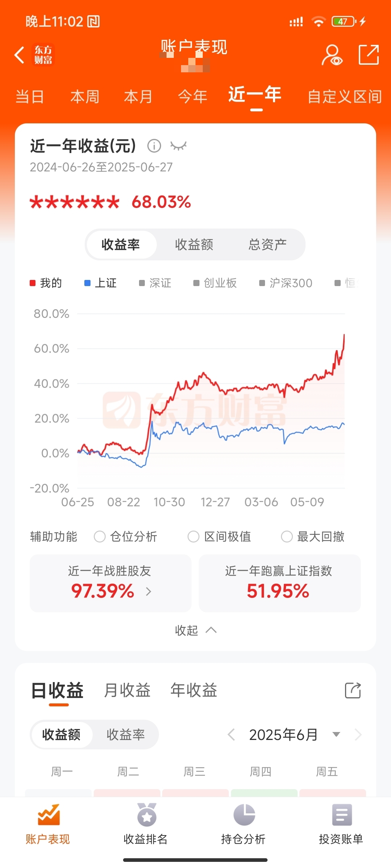The width and height of the screenshot is (391, 868).
Task: Go to previous month arrow
Action: [231, 735]
